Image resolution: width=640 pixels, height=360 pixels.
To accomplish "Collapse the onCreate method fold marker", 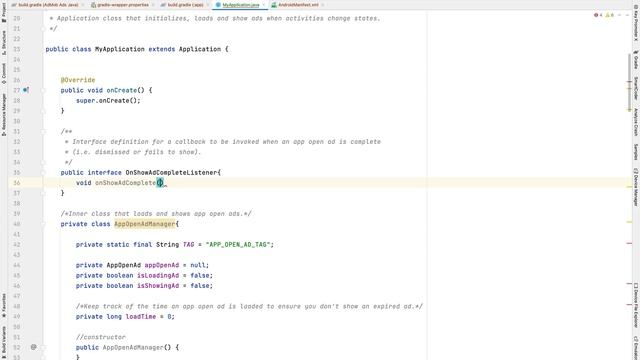I will point(43,90).
